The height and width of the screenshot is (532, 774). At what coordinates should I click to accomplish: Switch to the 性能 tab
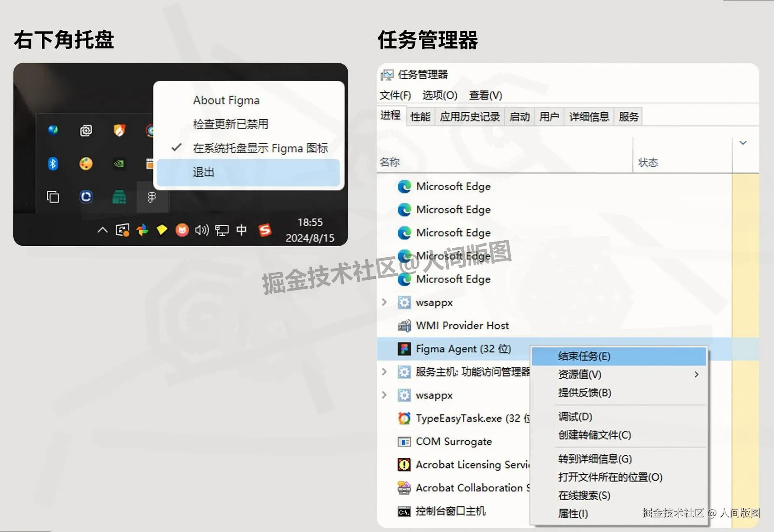[x=420, y=117]
